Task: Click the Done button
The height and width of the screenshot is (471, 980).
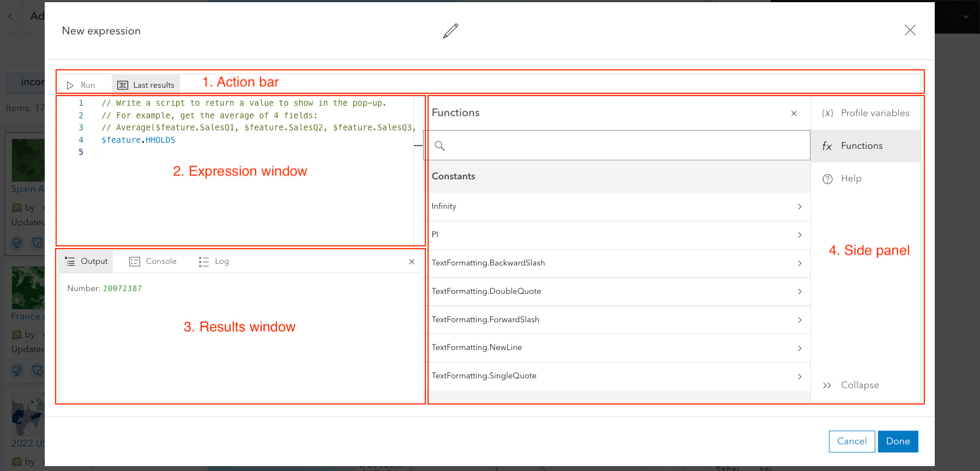Action: pos(898,442)
